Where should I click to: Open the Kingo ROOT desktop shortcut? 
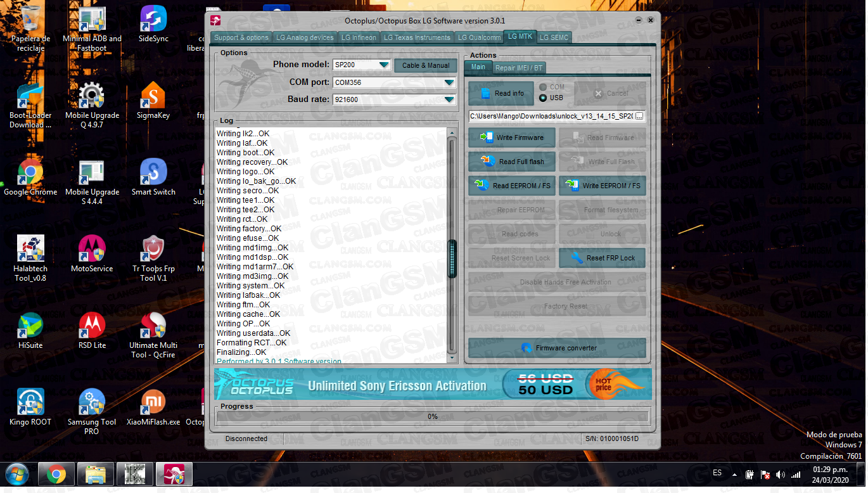(x=30, y=407)
